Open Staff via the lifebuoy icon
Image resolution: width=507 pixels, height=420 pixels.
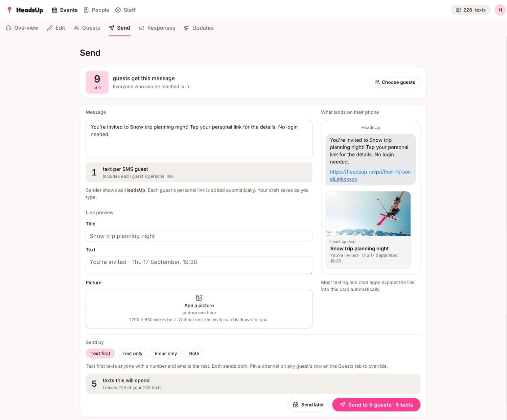(118, 10)
